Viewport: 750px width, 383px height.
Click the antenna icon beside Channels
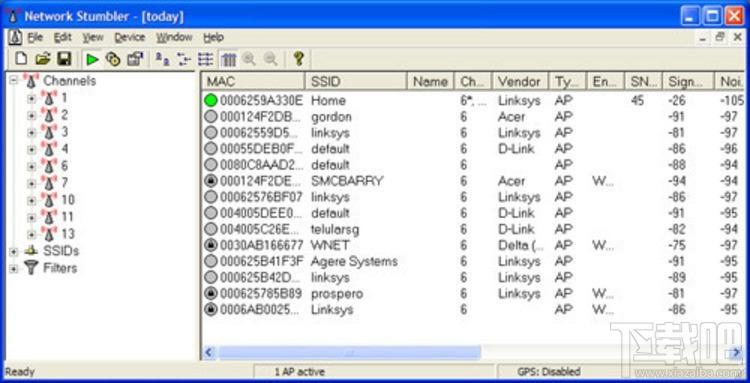tap(31, 81)
